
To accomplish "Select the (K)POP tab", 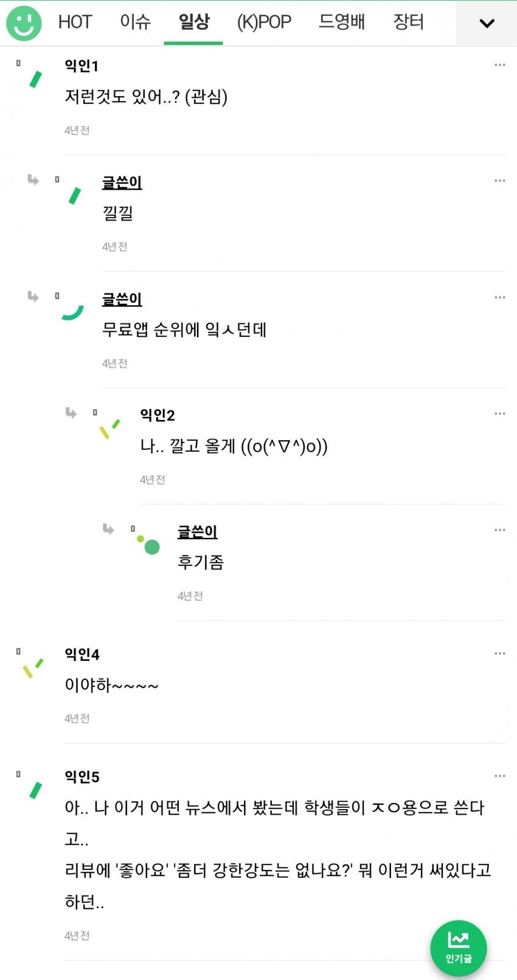I will click(264, 22).
